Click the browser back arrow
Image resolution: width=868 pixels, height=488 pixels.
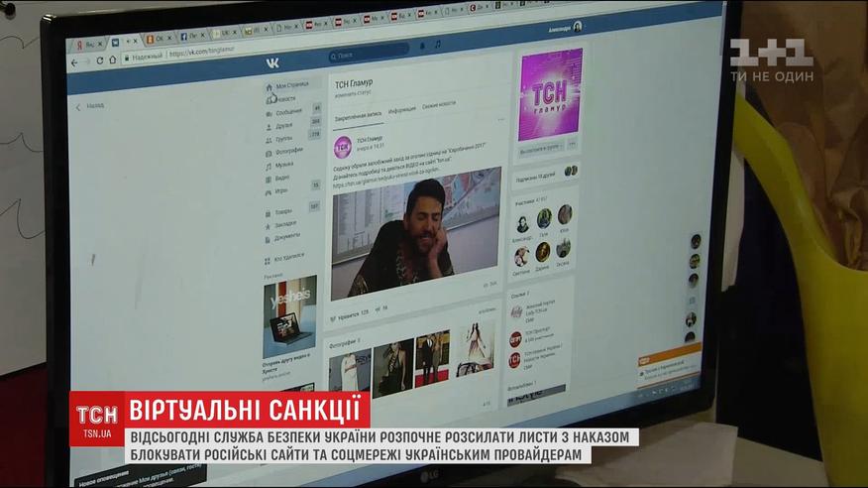point(74,63)
